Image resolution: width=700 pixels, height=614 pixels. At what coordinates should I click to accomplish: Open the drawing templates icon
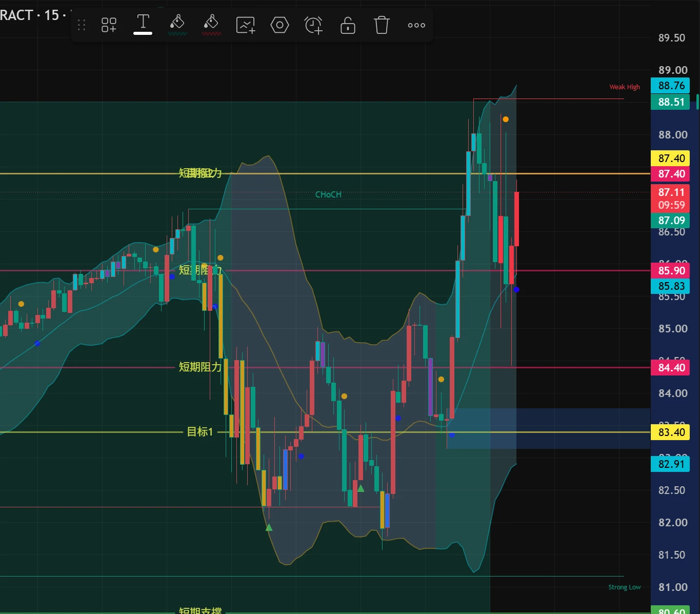[109, 25]
